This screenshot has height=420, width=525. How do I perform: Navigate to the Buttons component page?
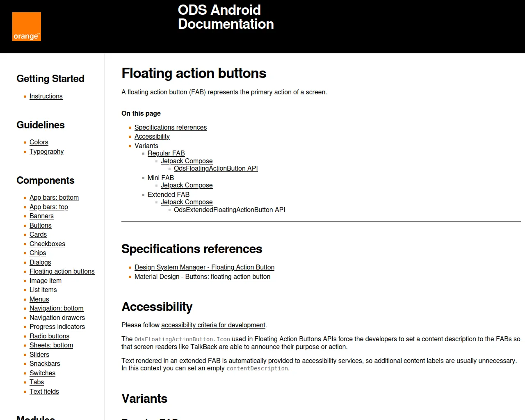(40, 226)
